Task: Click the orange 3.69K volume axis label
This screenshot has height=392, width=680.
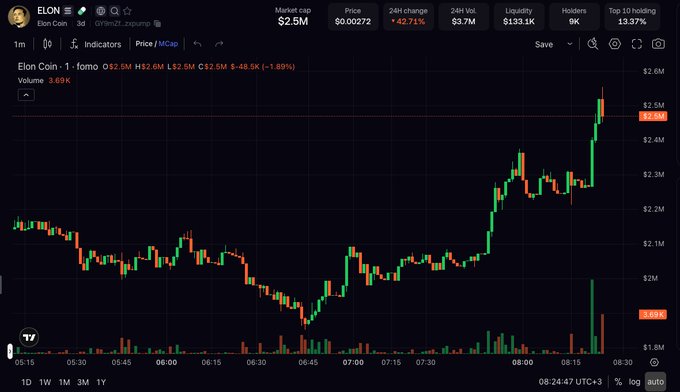Action: pyautogui.click(x=653, y=314)
